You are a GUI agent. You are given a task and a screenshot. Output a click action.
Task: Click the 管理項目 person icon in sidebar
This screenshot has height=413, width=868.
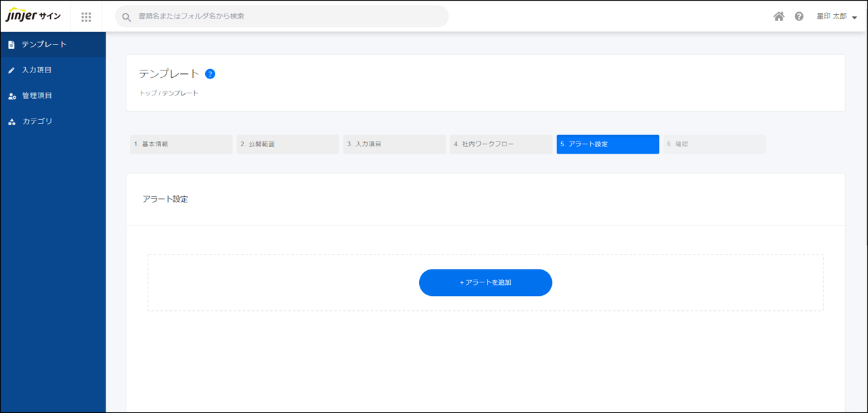coord(12,96)
